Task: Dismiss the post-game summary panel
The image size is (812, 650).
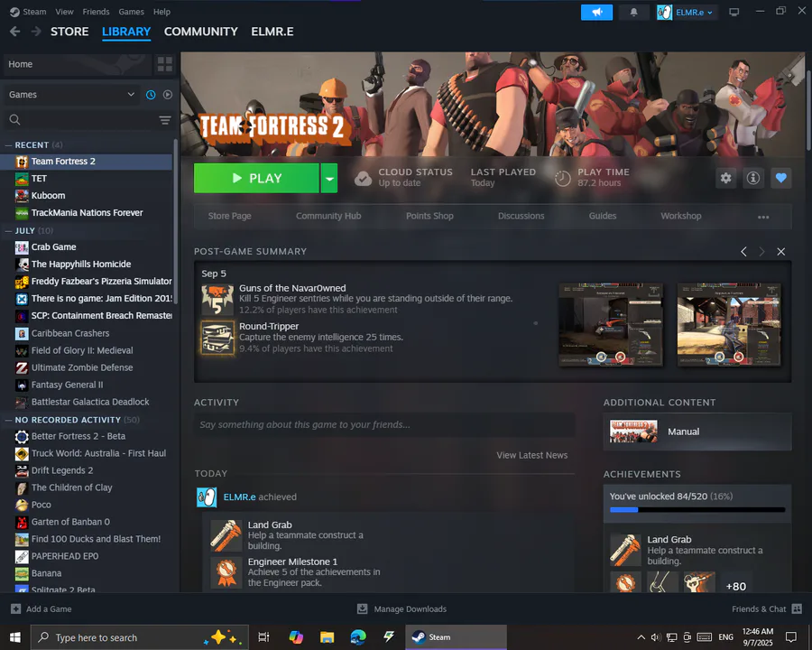Action: 781,252
